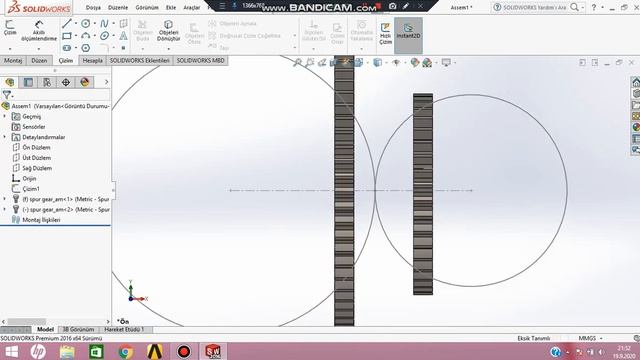This screenshot has height=360, width=640.
Task: Open the Line tool dropdown arrow
Action: point(76,24)
